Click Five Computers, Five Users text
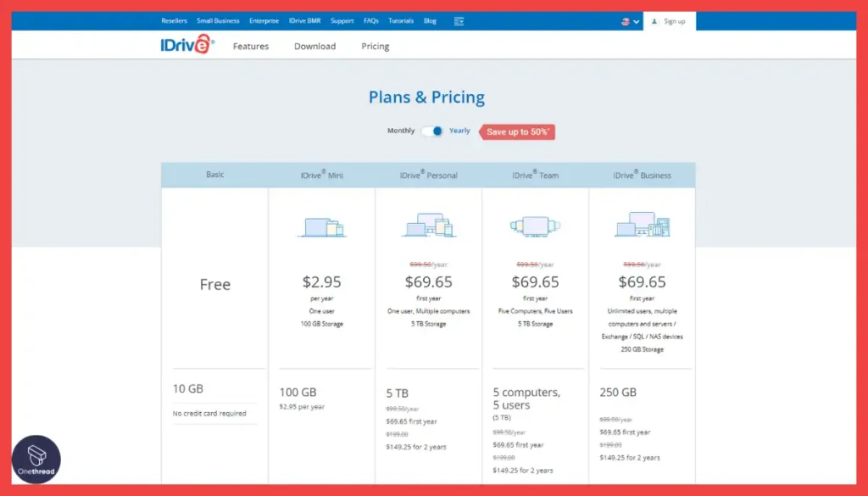This screenshot has height=496, width=868. (536, 311)
